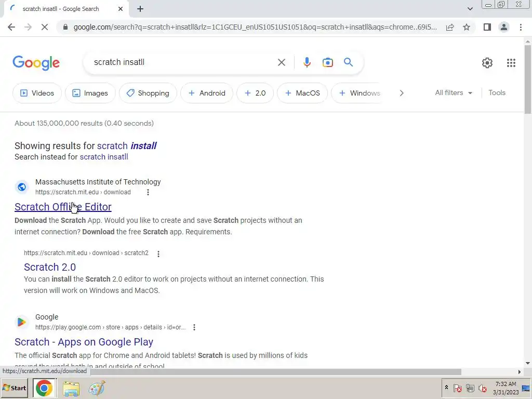
Task: Show hidden system tray icons
Action: tap(446, 388)
